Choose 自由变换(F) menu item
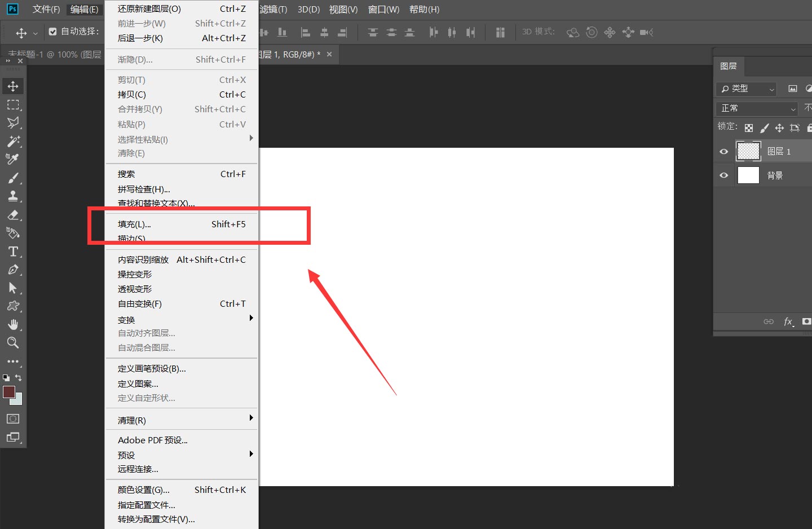Image resolution: width=812 pixels, height=529 pixels. pos(182,304)
